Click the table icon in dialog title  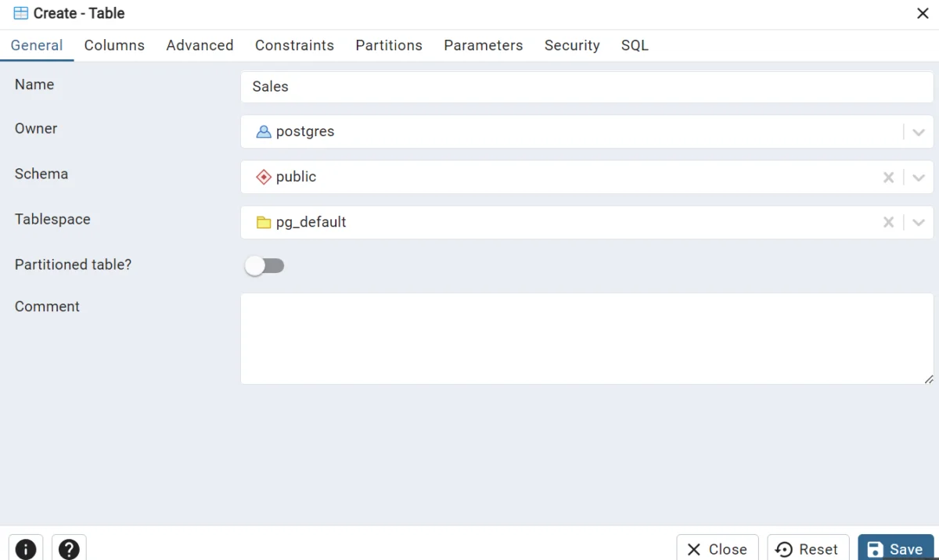(x=21, y=13)
